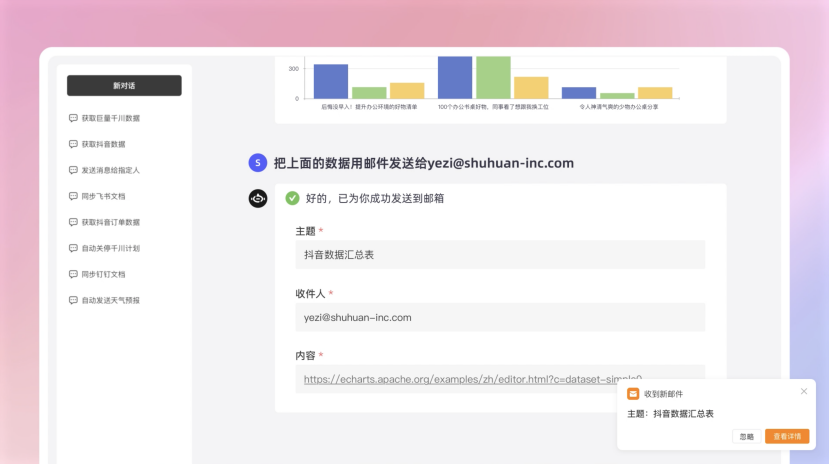The height and width of the screenshot is (465, 829).
Task: Click the 主题 field containing 抖音数据汇总表
Action: coord(500,255)
